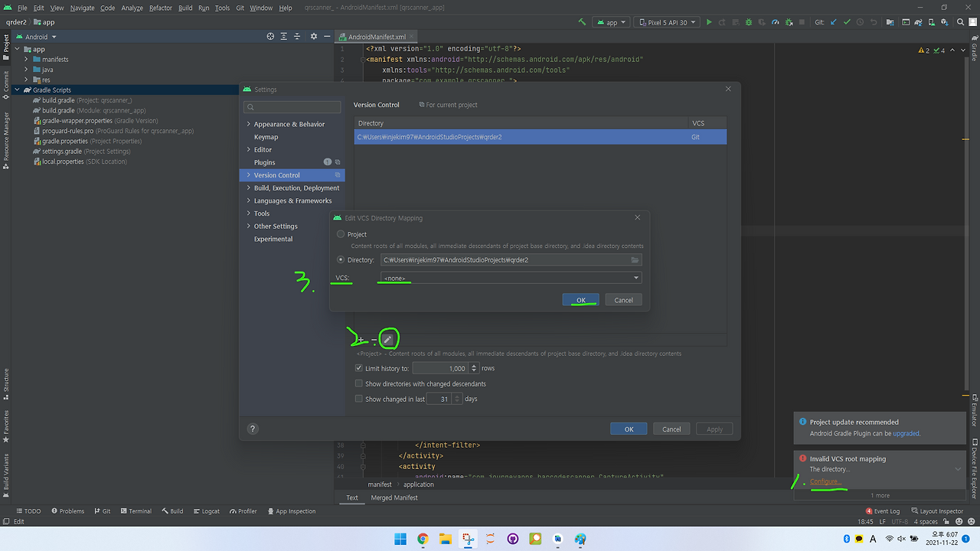Open the Refactor menu
This screenshot has height=551, width=980.
click(161, 7)
